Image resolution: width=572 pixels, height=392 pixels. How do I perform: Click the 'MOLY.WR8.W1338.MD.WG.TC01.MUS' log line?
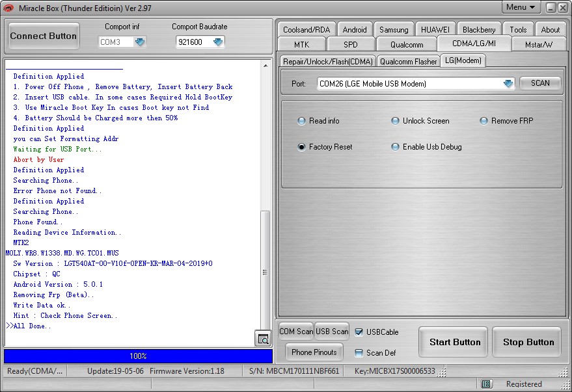pos(62,253)
